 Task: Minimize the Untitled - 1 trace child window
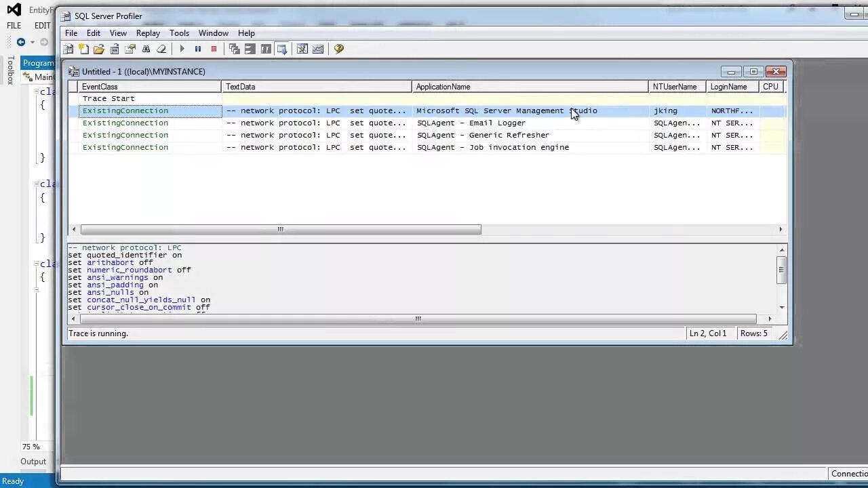pos(731,71)
